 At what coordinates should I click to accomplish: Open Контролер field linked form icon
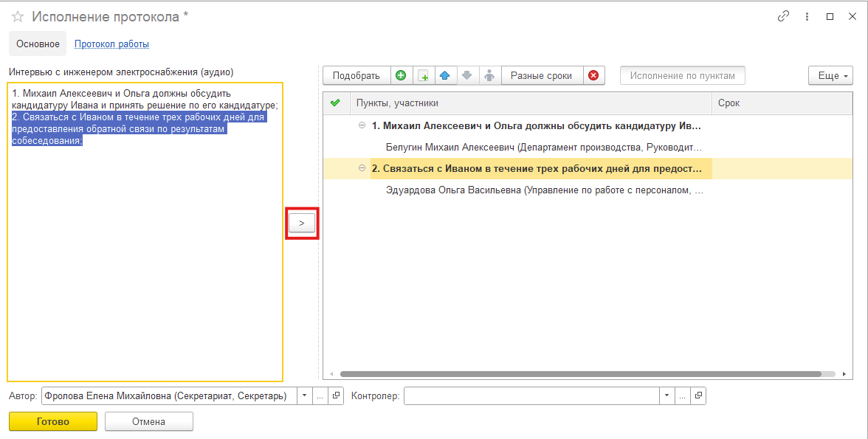click(x=698, y=395)
